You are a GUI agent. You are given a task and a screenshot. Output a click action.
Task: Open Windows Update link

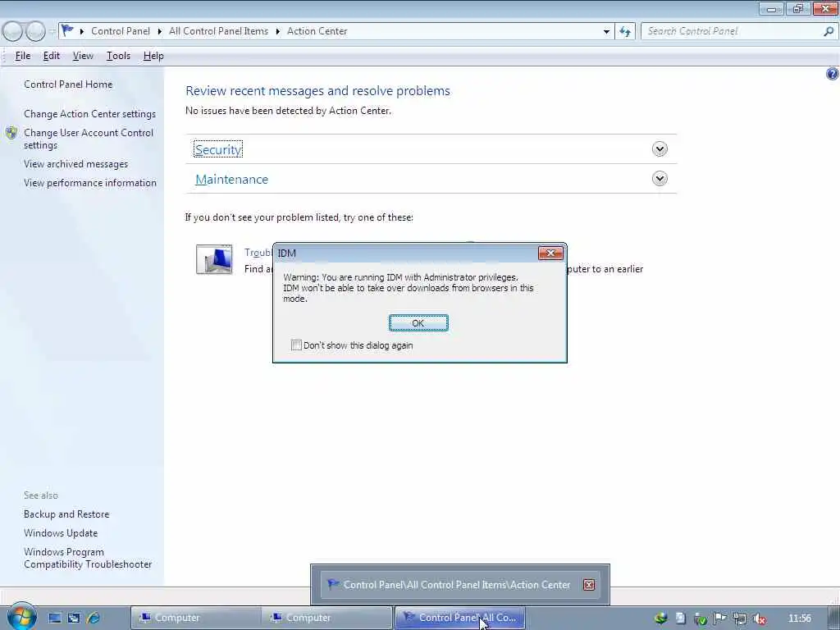[61, 533]
